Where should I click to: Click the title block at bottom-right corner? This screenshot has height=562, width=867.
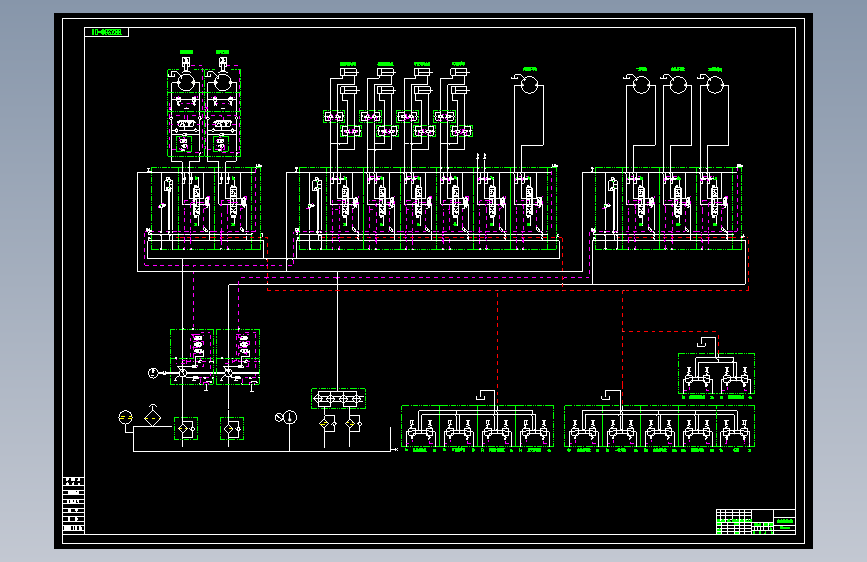(756, 522)
